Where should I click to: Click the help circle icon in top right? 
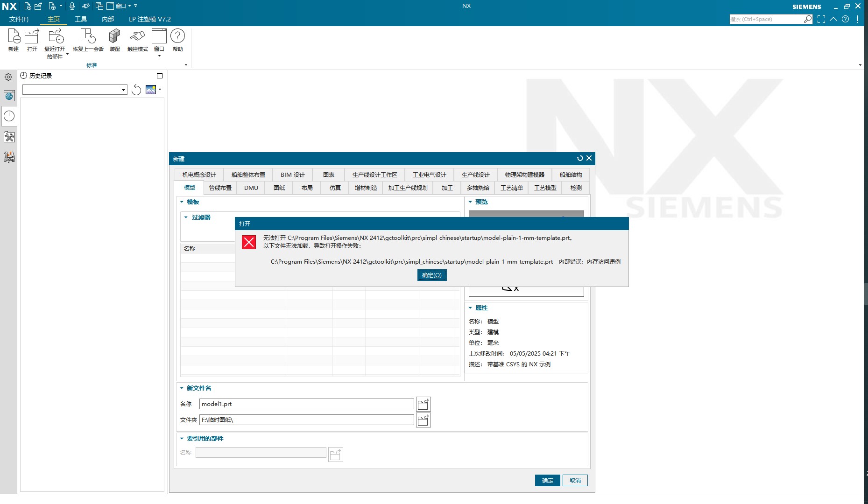click(845, 19)
